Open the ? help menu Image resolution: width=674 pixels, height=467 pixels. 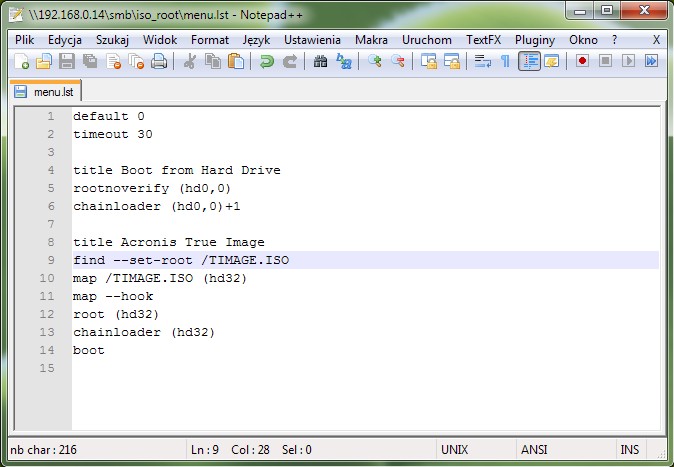coord(615,40)
